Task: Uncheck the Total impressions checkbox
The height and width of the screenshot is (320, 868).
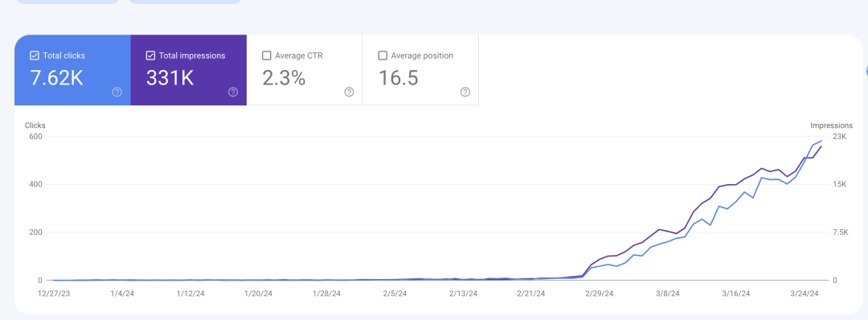Action: 150,55
